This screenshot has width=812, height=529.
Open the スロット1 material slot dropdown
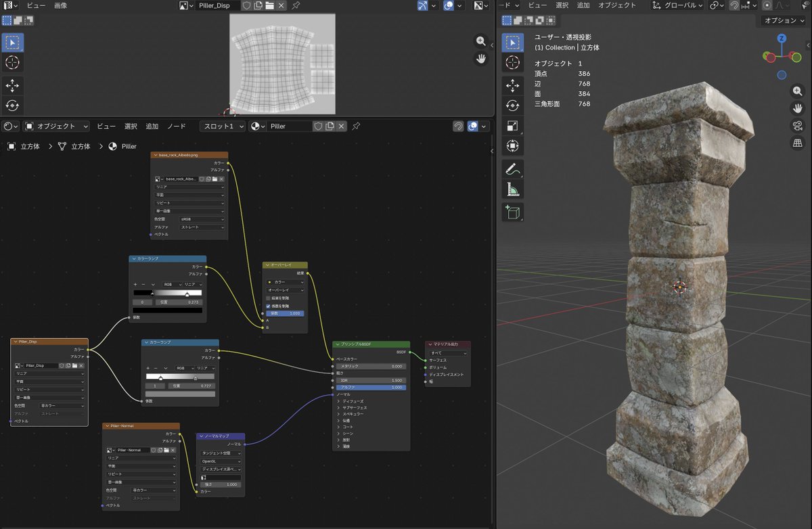(x=223, y=127)
